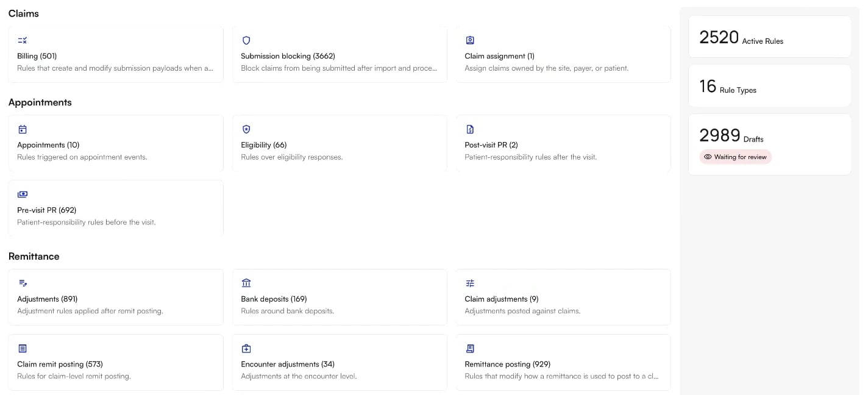The height and width of the screenshot is (395, 868).
Task: Open Encounter adjustments (34) rules
Action: coord(340,362)
